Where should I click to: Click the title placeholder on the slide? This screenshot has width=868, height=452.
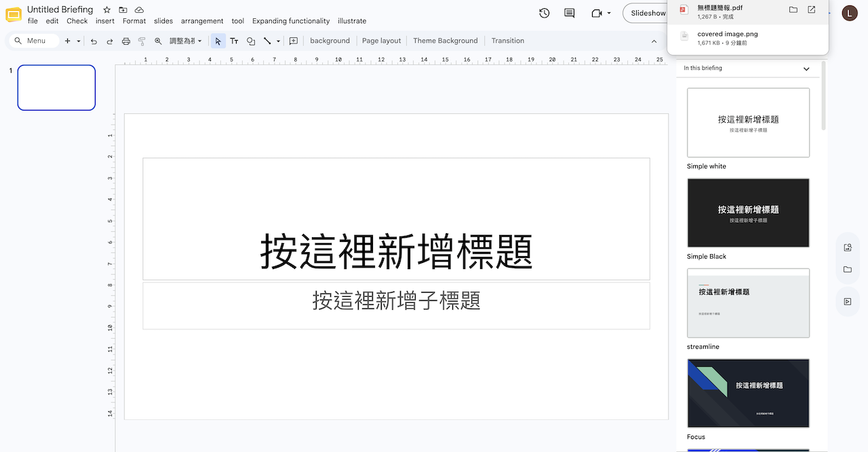[396, 219]
